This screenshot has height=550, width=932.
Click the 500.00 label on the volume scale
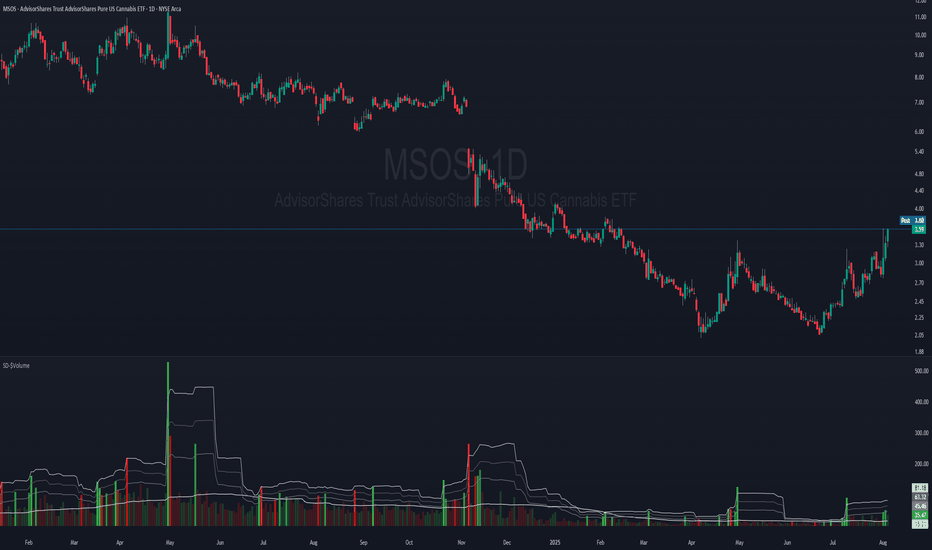click(920, 370)
